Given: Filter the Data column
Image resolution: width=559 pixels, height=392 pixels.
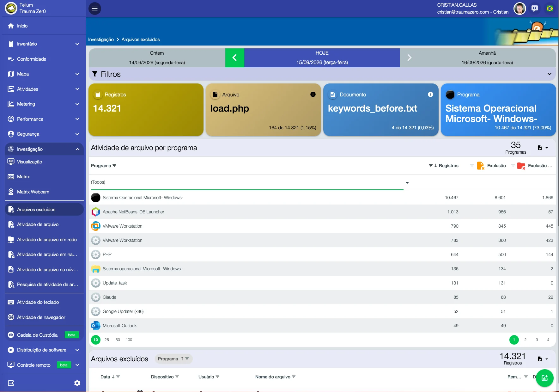Looking at the screenshot, I should [118, 377].
